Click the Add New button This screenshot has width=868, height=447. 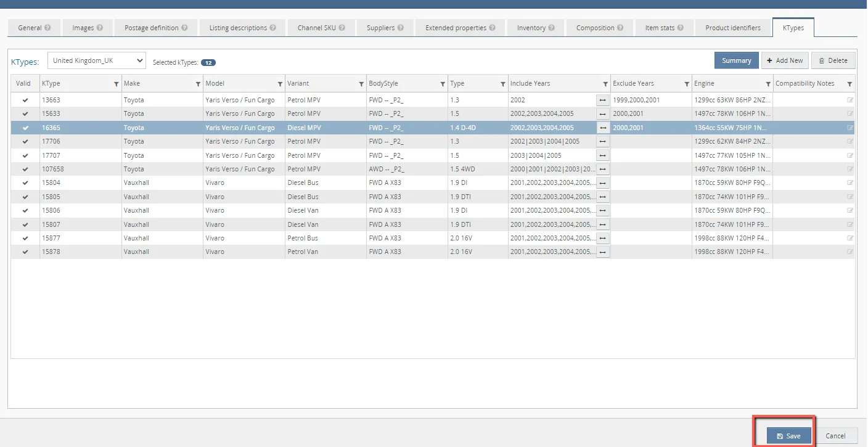pos(785,60)
